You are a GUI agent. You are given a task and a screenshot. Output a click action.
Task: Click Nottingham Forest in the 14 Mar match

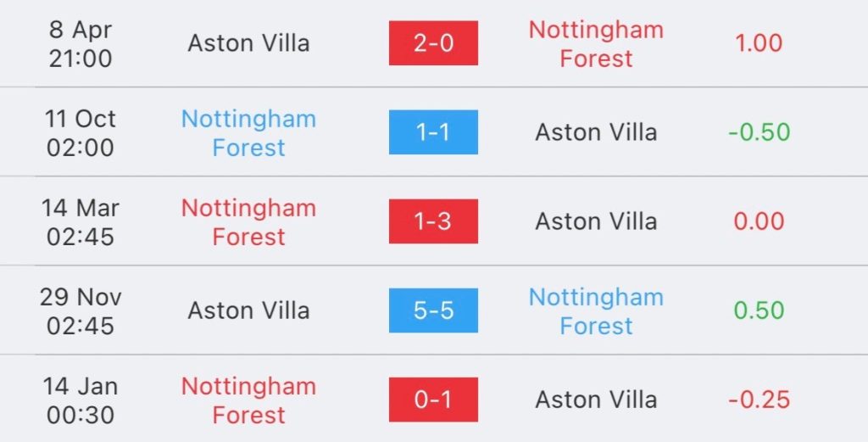pos(248,222)
